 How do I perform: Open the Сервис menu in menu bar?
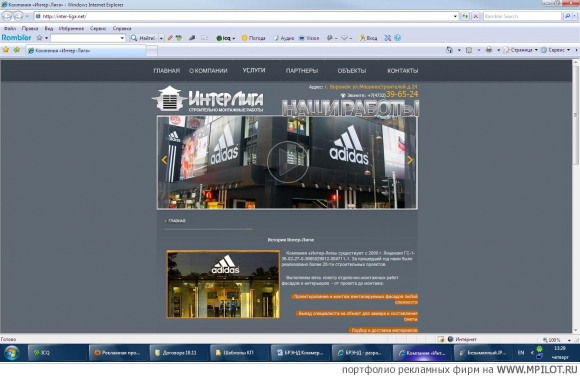[98, 28]
